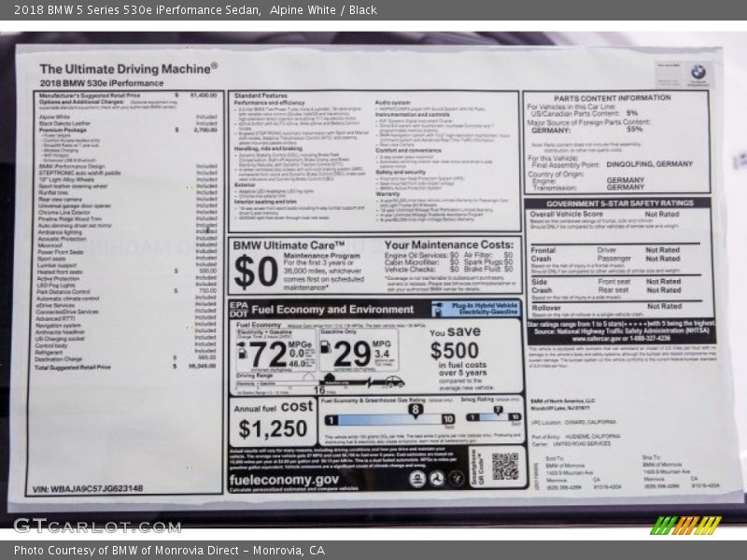Image resolution: width=747 pixels, height=560 pixels.
Task: Click the 'Park Distance Control' row
Action: [x=127, y=291]
